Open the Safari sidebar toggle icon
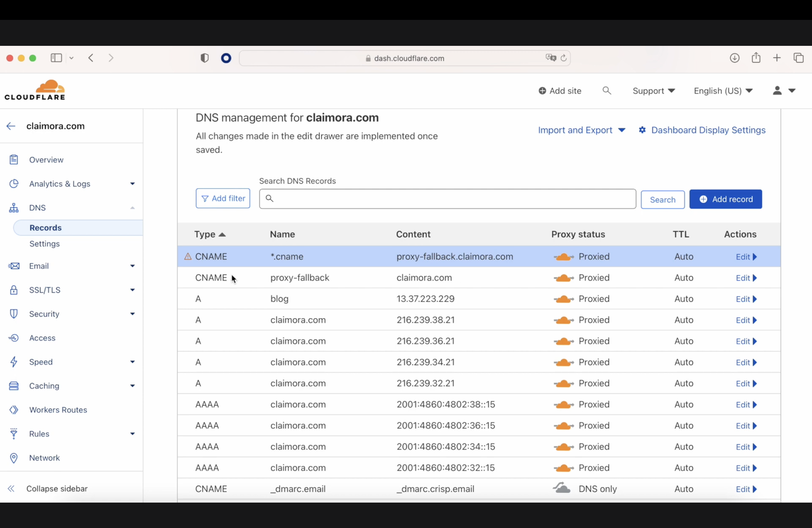This screenshot has width=812, height=528. pos(56,58)
